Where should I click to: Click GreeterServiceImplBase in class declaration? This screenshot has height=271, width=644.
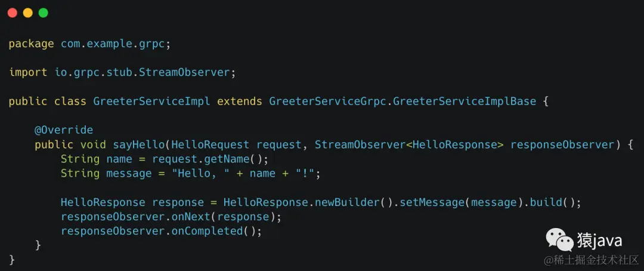click(465, 101)
